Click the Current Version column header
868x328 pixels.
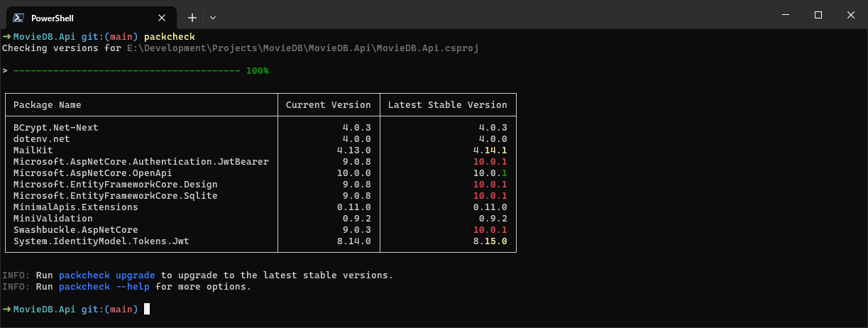coord(328,105)
